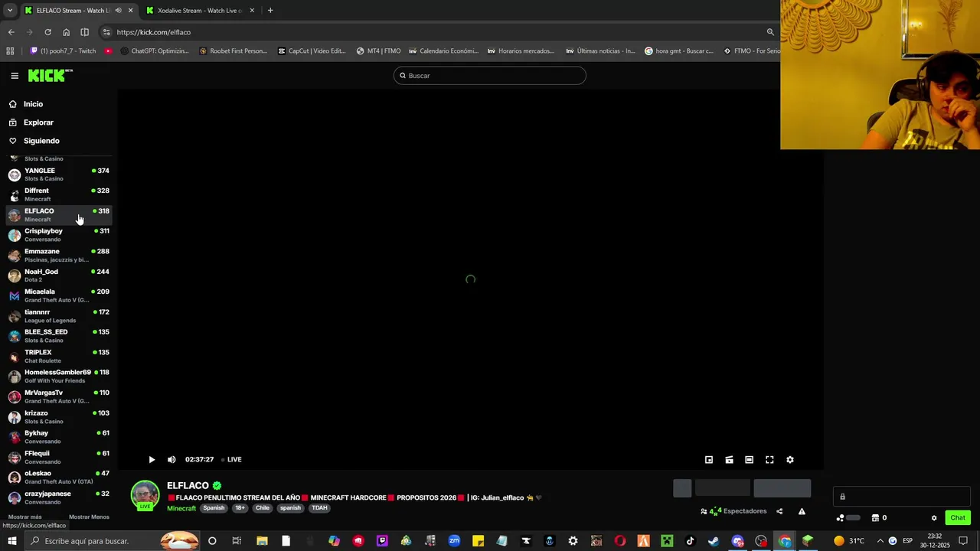Reload the page
The width and height of the screenshot is (980, 551).
tap(47, 32)
